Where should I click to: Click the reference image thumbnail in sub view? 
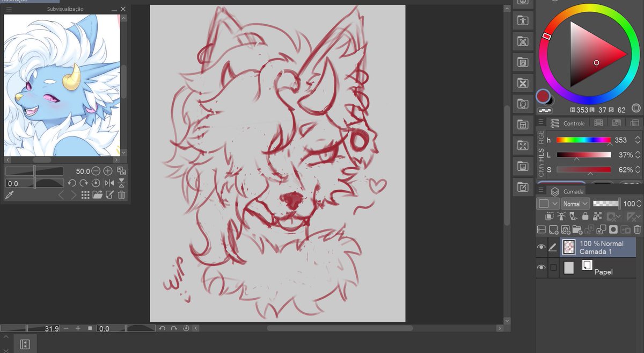[62, 85]
